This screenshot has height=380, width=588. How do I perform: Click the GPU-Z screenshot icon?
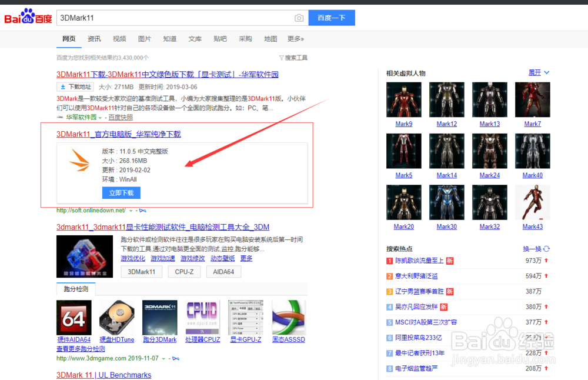pos(246,318)
